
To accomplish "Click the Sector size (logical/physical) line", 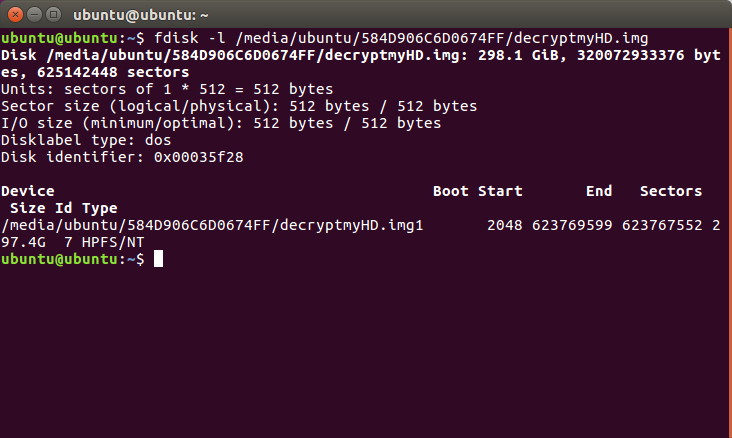I will [x=239, y=106].
